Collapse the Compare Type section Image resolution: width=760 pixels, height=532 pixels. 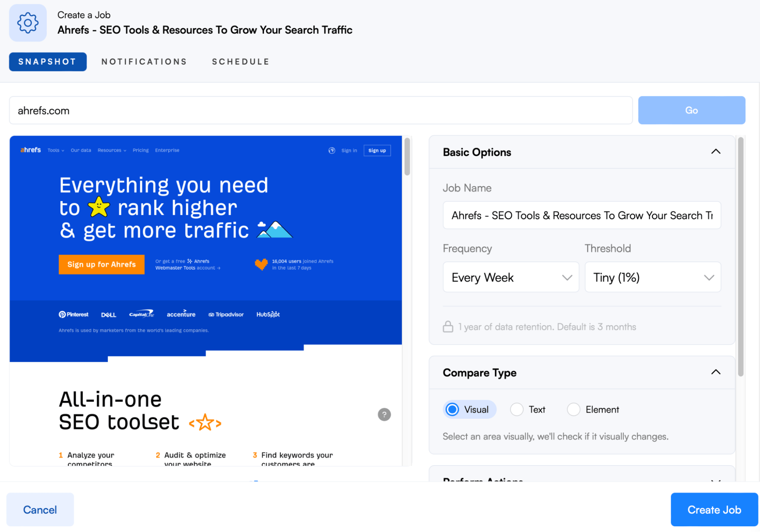tap(716, 372)
